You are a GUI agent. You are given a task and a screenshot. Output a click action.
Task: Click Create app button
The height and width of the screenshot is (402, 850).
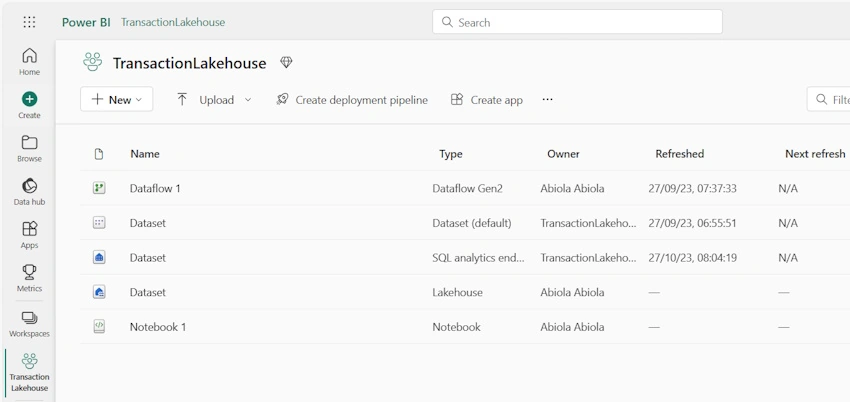click(487, 100)
